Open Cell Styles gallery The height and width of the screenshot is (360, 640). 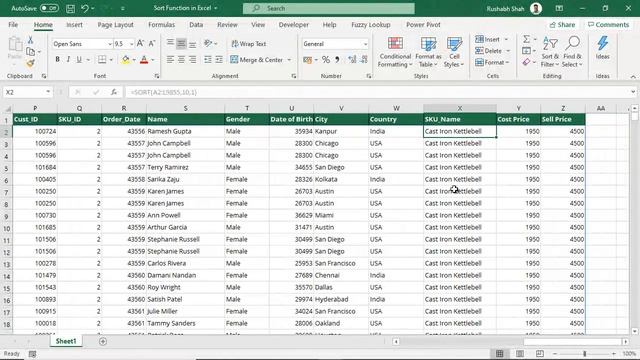click(454, 52)
